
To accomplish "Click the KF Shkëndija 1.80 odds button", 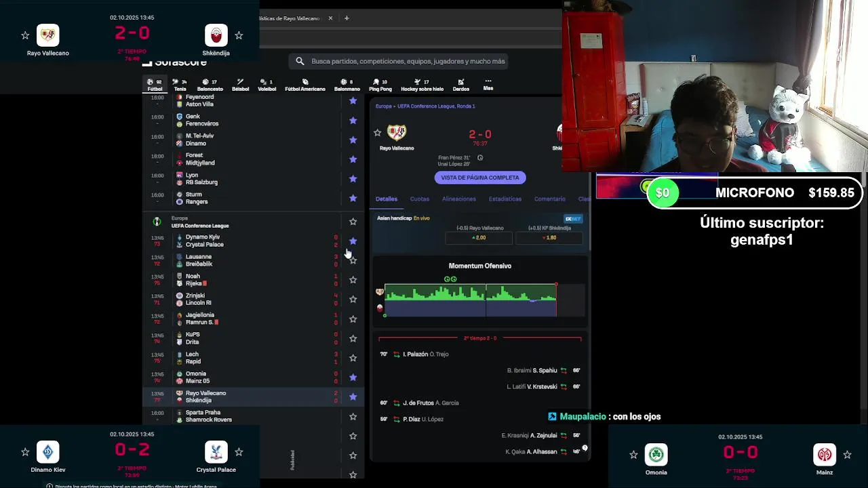I will pyautogui.click(x=551, y=238).
